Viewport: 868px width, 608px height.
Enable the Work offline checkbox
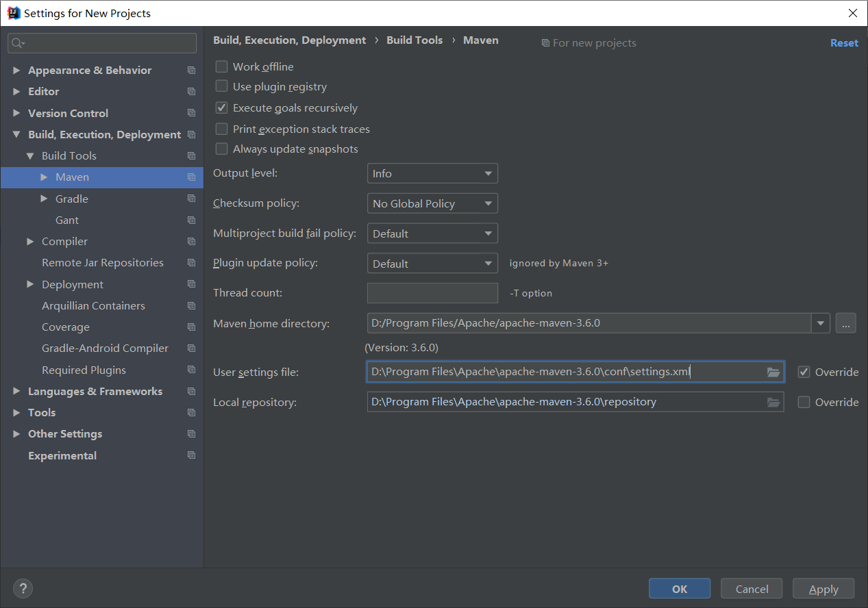coord(221,66)
